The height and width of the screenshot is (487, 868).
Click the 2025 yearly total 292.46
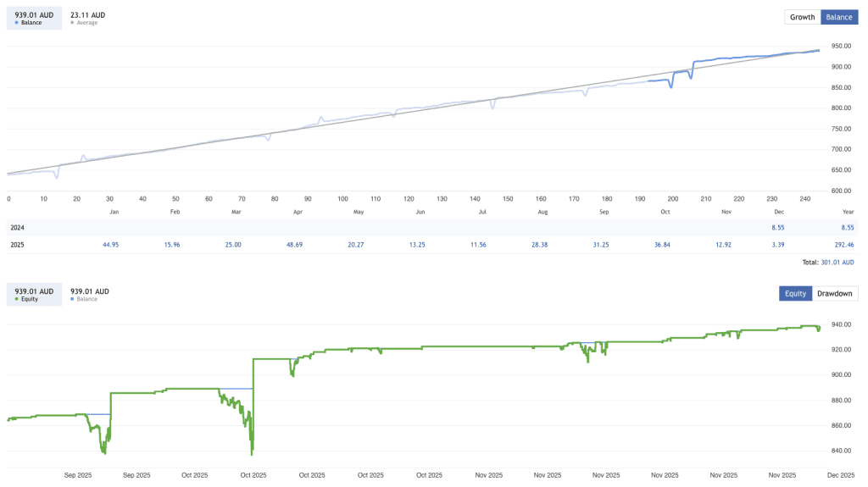point(841,245)
